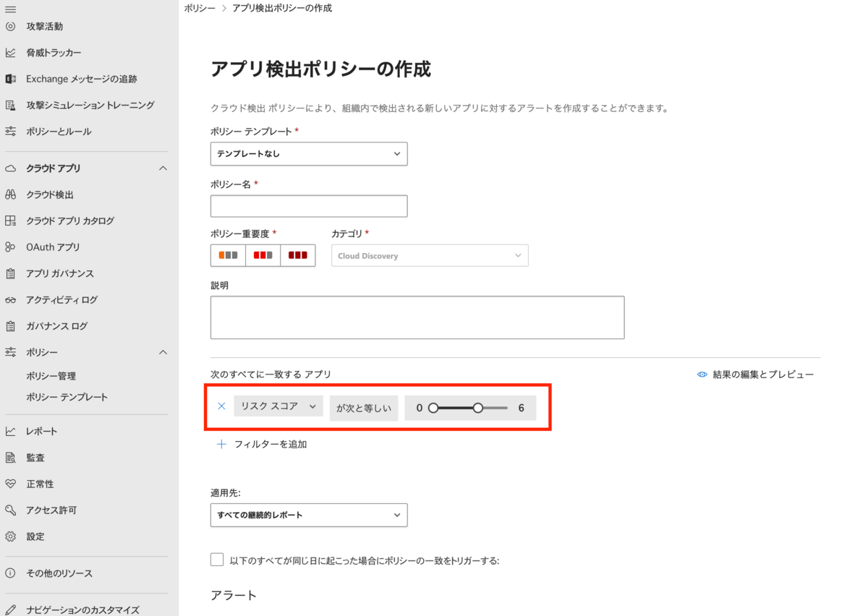Select medium policy severity option
This screenshot has width=868, height=616.
[x=263, y=255]
